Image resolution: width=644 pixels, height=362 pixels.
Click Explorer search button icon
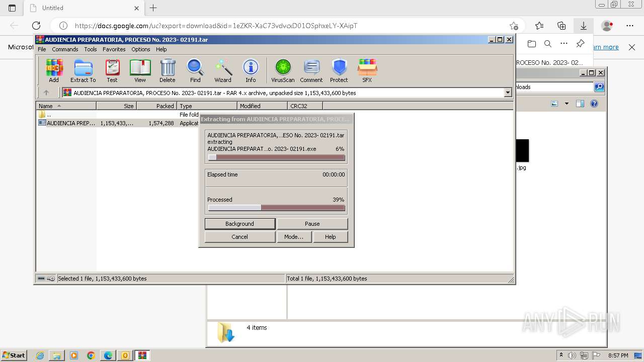pyautogui.click(x=599, y=87)
